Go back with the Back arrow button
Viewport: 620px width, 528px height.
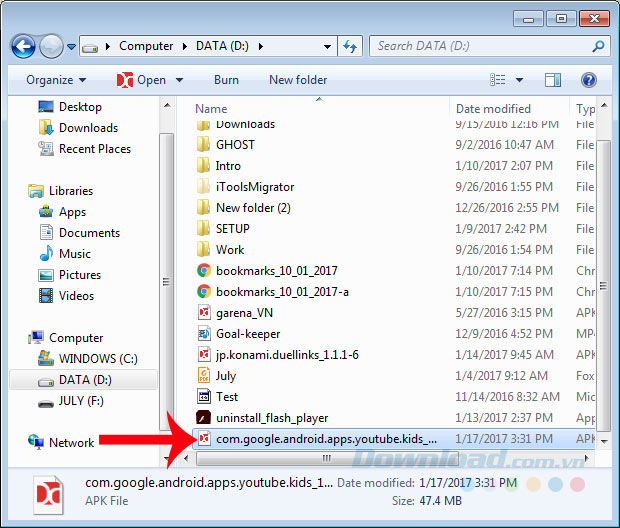point(23,46)
